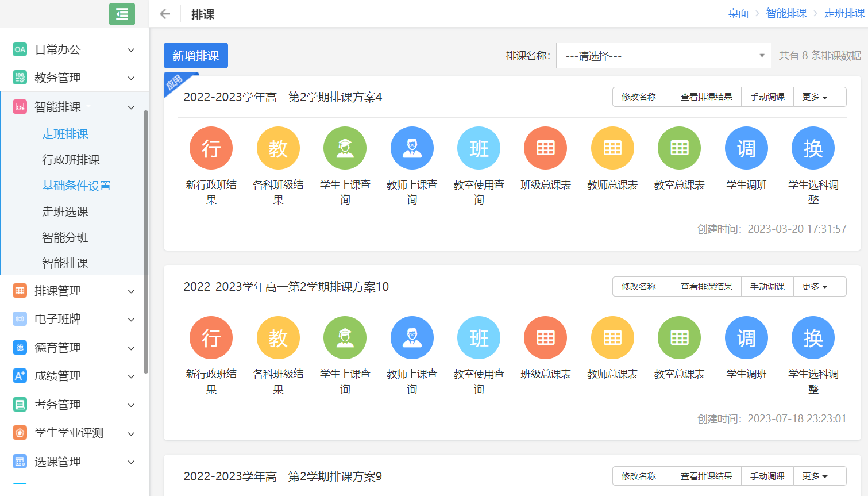Open 教室总课表 in 方案10
This screenshot has height=496, width=868.
point(680,338)
